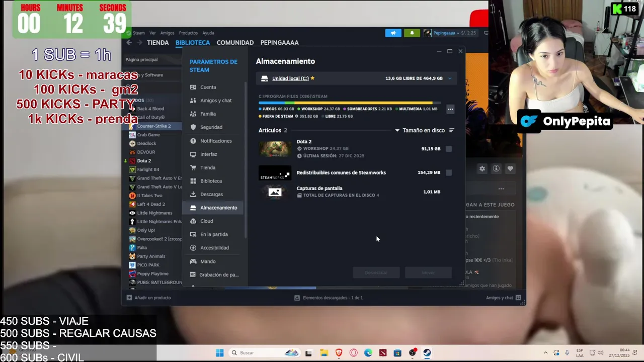
Task: Open Tamaño en disco sort dropdown
Action: [420, 130]
